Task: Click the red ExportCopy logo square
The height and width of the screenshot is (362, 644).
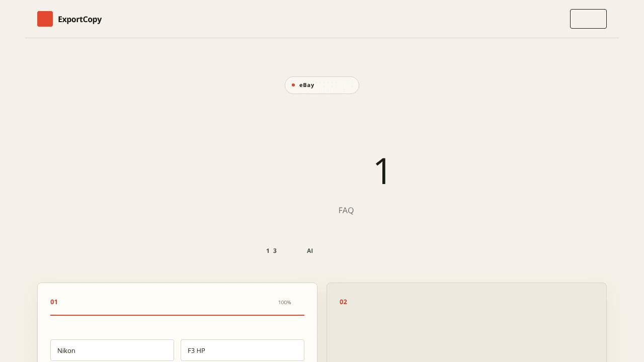Action: 45,19
